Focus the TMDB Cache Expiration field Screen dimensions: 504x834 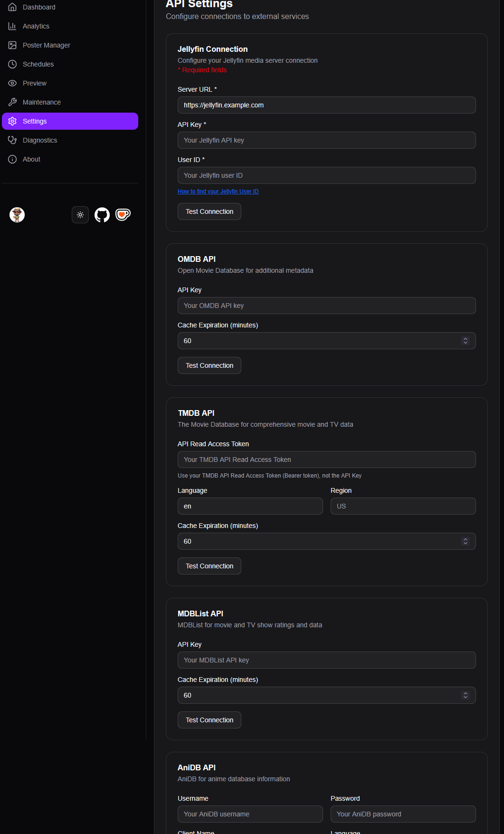point(327,541)
